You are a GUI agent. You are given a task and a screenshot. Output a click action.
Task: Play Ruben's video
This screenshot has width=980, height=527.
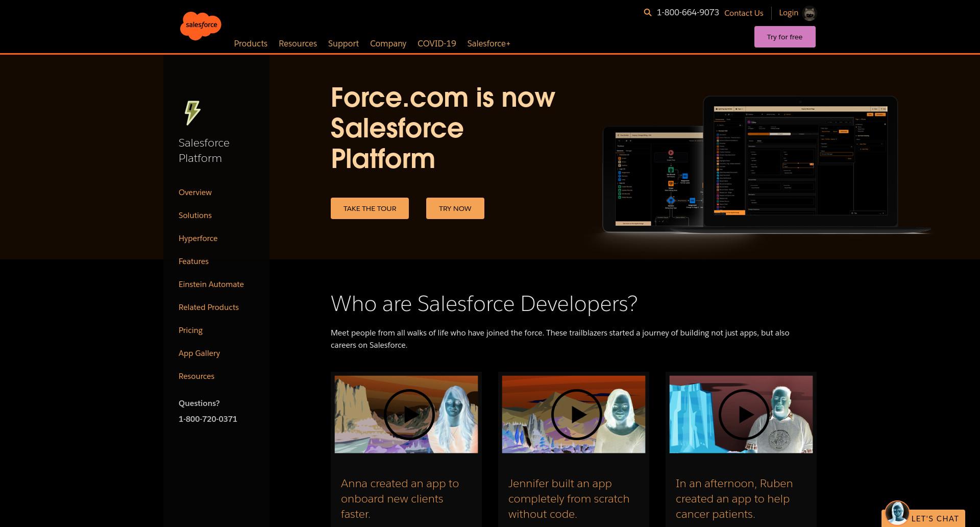point(744,415)
